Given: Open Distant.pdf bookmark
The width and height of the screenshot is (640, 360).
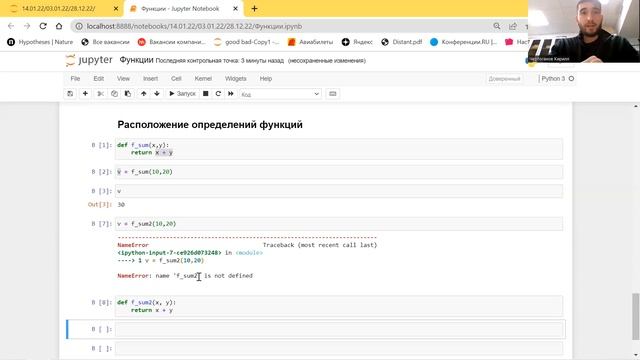Looking at the screenshot, I should [402, 42].
